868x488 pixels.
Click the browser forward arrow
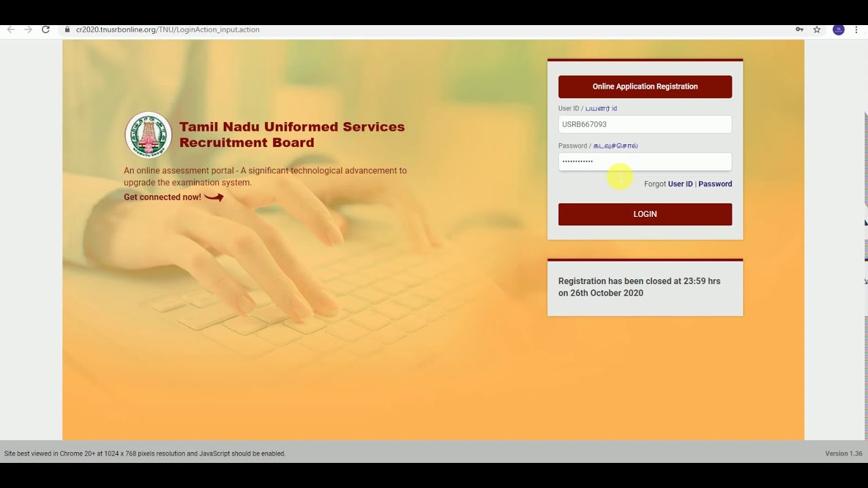click(28, 30)
